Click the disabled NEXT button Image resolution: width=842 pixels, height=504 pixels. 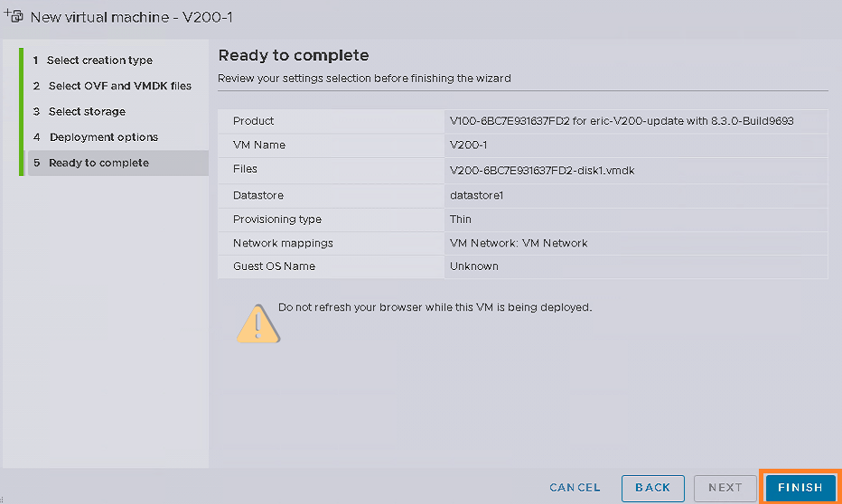tap(725, 488)
